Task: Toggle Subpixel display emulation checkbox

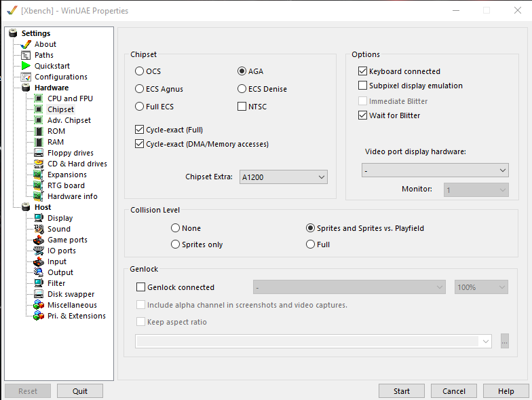Action: tap(362, 86)
